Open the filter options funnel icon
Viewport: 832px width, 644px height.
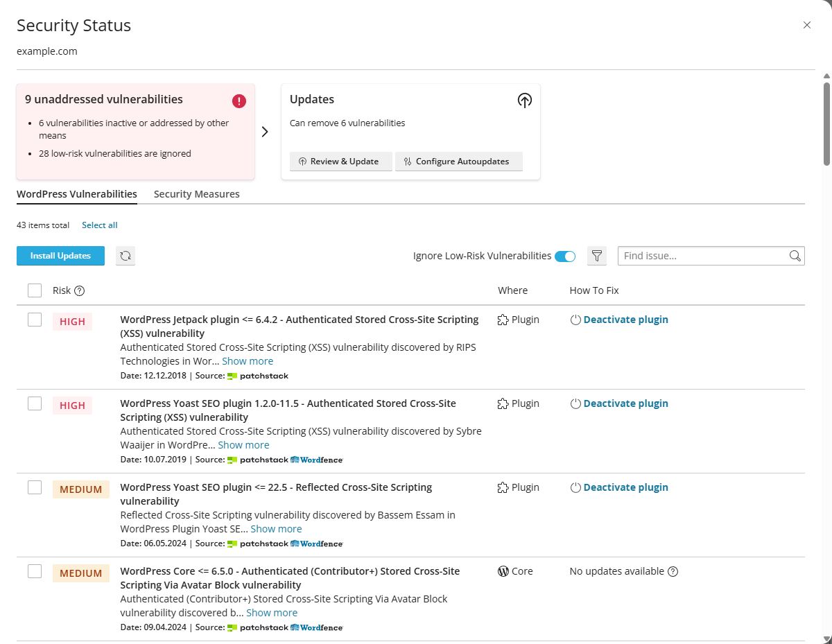point(597,256)
